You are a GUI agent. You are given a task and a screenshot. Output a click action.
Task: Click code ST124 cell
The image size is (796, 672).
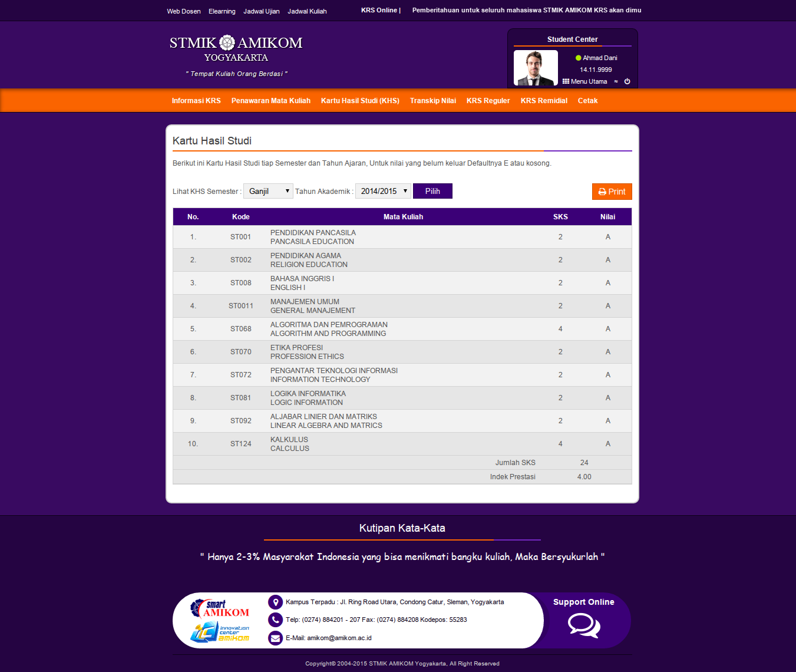click(241, 444)
